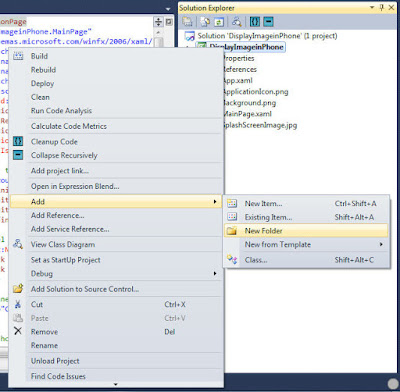
Task: Select Run Code Analysis
Action: pyautogui.click(x=116, y=111)
